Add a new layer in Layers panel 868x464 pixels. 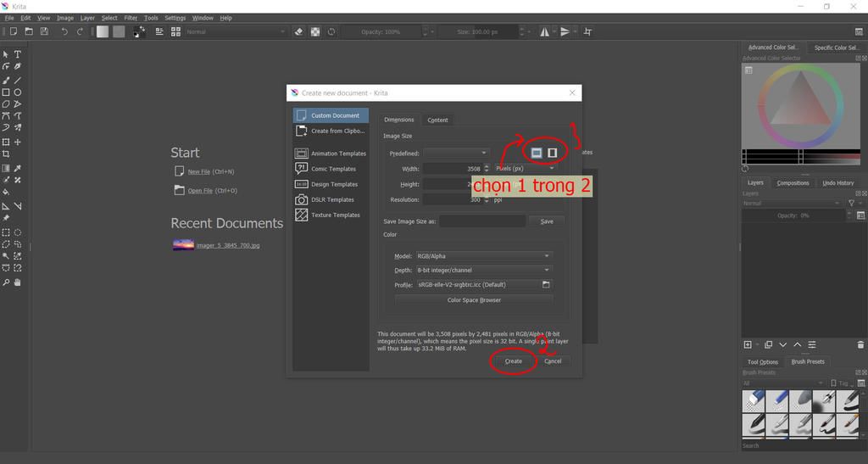[x=748, y=344]
